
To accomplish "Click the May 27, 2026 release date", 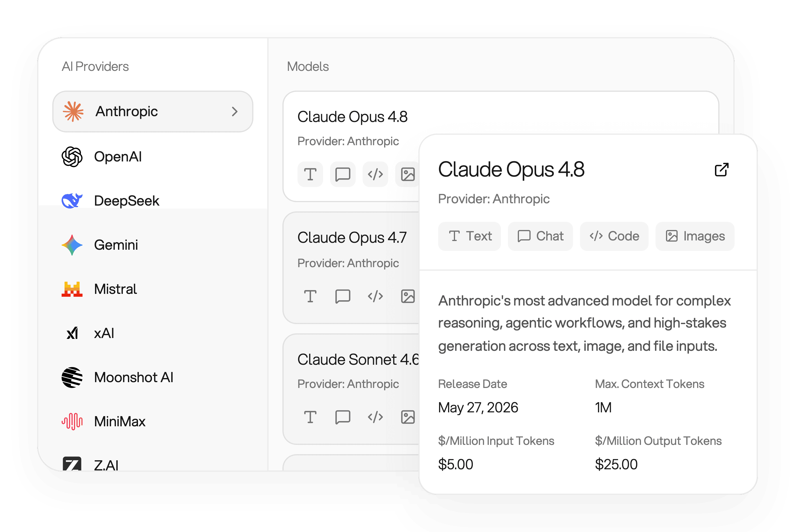I will pos(478,407).
